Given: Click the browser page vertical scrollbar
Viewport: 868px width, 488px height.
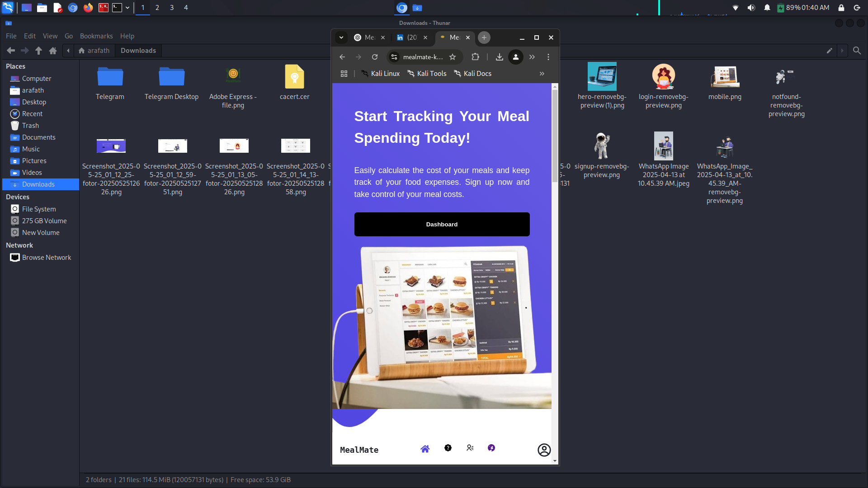Looking at the screenshot, I should coord(555,136).
